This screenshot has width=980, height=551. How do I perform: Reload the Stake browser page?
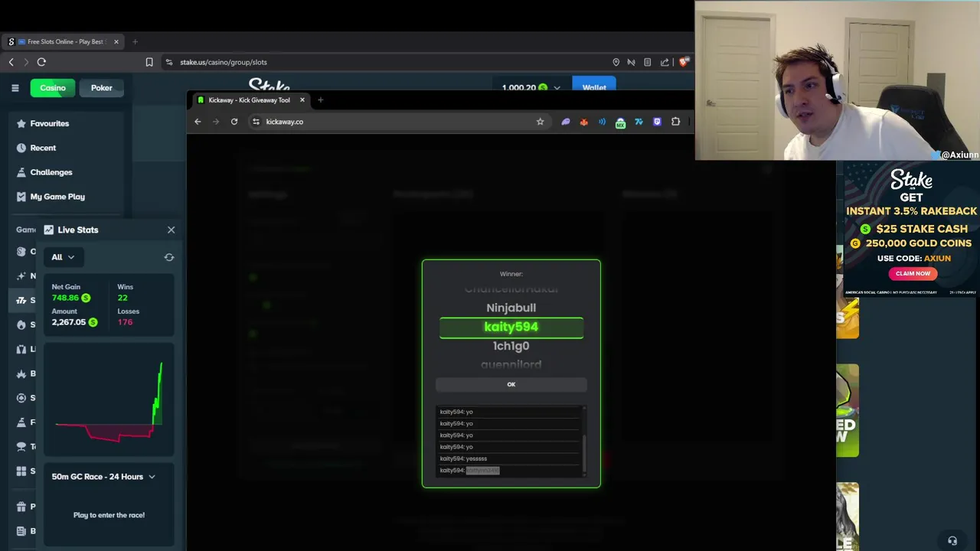[x=41, y=62]
